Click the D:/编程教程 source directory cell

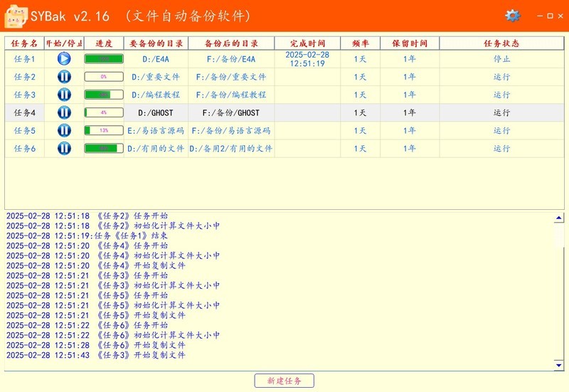156,95
